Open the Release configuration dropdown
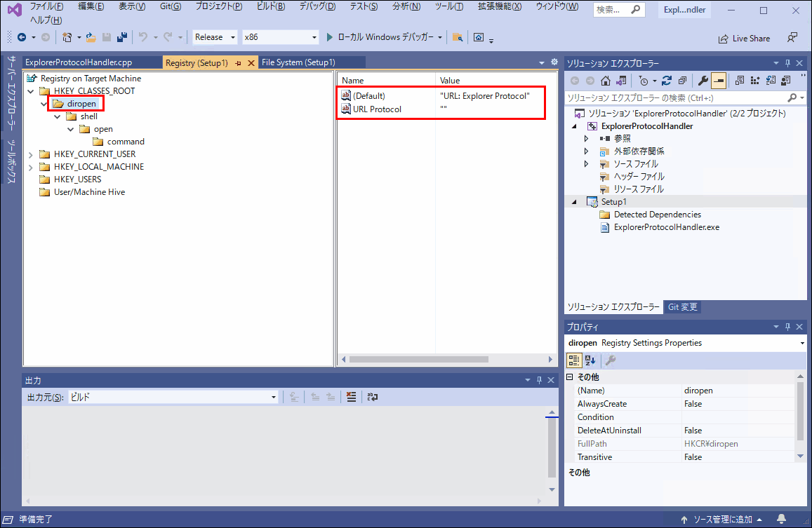The image size is (812, 528). 215,37
